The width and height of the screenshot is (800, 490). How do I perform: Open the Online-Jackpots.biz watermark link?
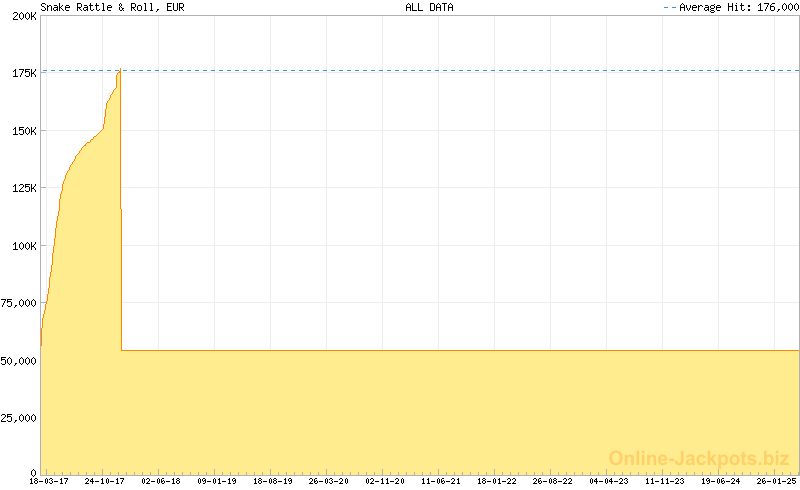[x=699, y=458]
